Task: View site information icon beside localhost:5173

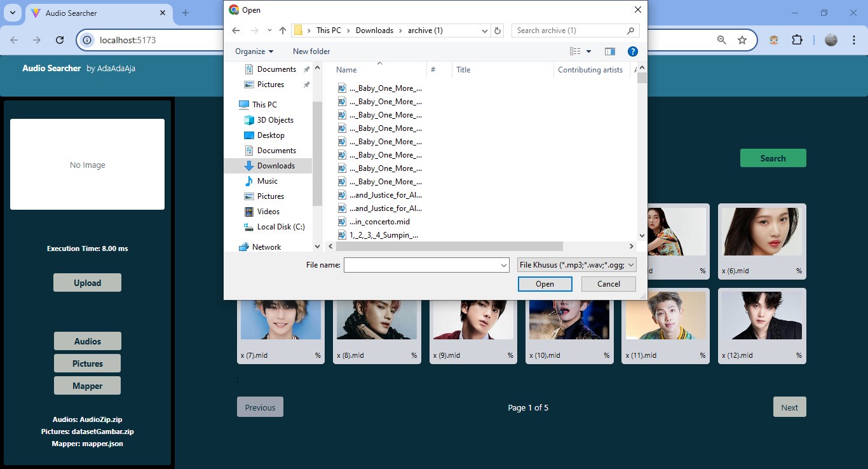Action: point(88,40)
